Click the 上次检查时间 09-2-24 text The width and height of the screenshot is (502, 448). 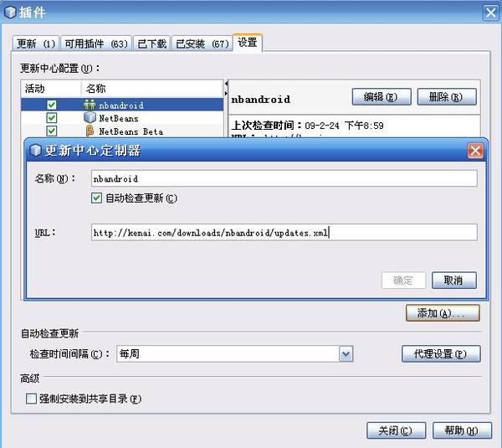[307, 126]
